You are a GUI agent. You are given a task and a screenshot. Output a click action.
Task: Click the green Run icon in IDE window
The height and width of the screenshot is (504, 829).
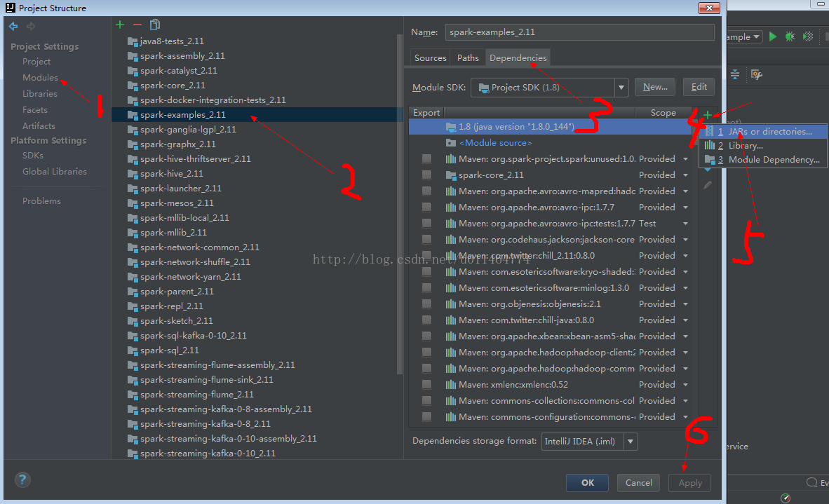[773, 36]
